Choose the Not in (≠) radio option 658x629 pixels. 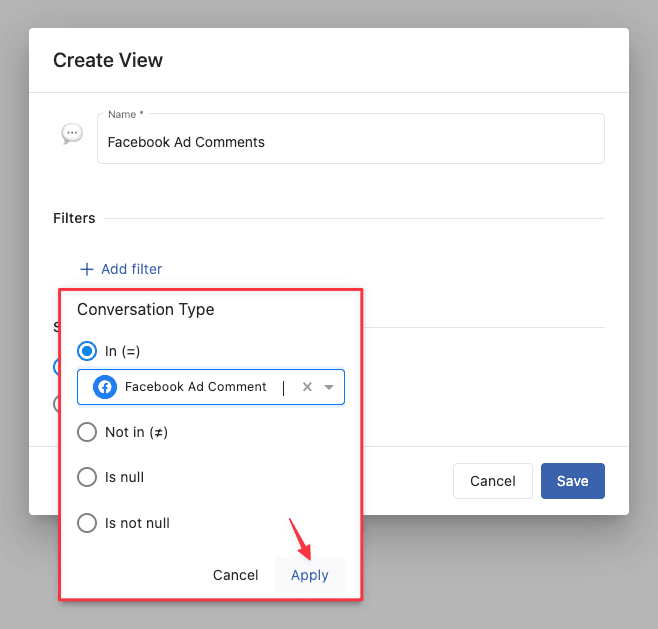87,432
